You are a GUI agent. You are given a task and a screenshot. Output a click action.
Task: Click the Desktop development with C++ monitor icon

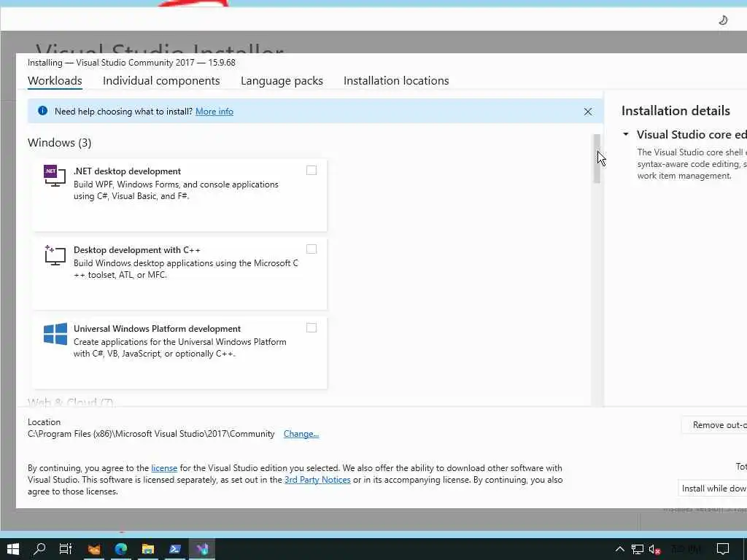pos(54,255)
